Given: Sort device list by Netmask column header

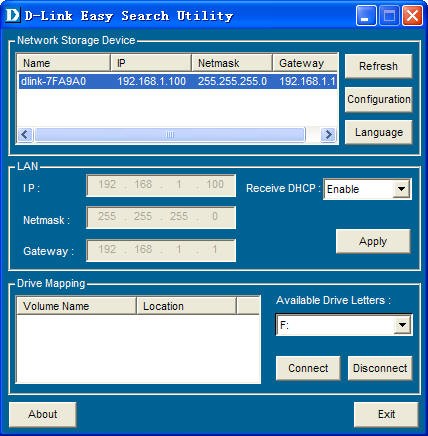Looking at the screenshot, I should click(x=232, y=63).
